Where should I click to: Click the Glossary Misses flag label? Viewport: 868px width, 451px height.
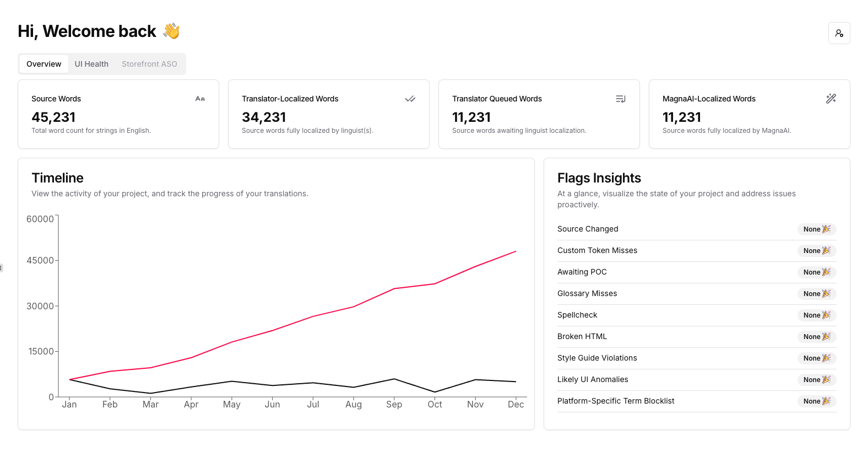point(587,293)
